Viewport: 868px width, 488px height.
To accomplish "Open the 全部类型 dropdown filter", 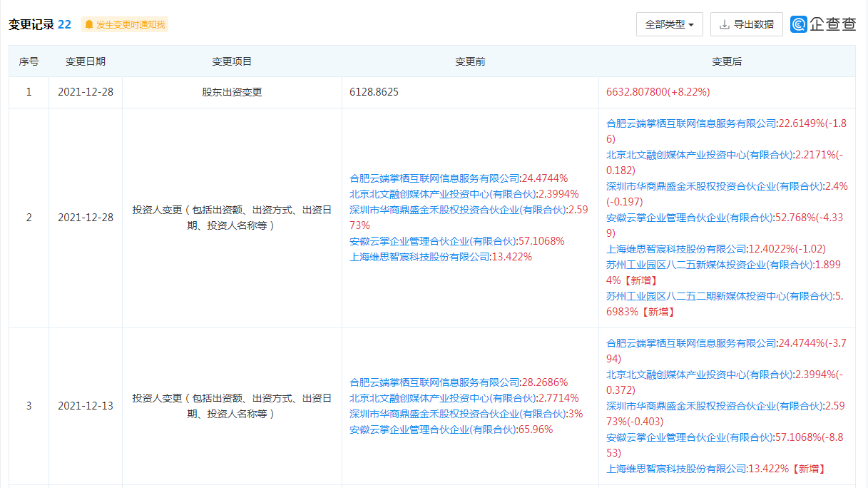I will 669,24.
